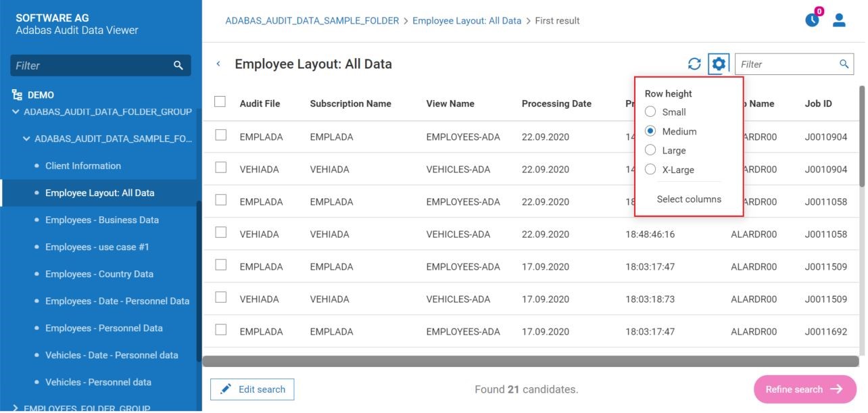Image resolution: width=868 pixels, height=413 pixels.
Task: Open Employees - use case #1 item
Action: coord(98,247)
